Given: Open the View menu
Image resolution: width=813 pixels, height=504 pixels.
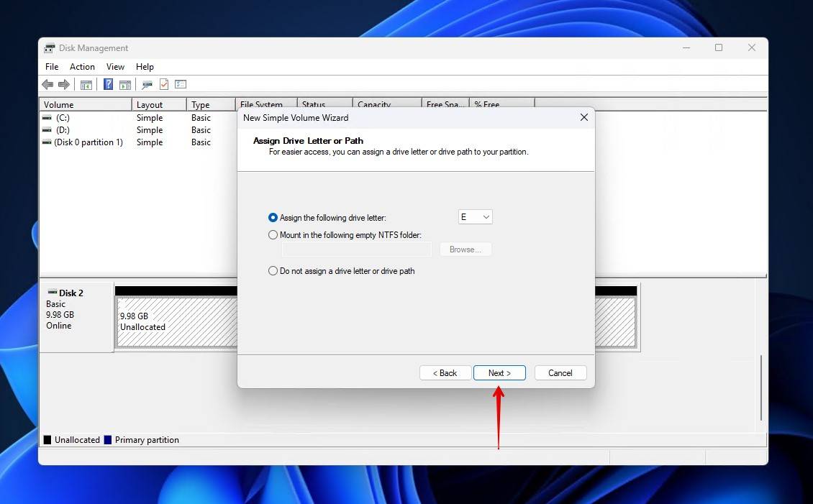Looking at the screenshot, I should 115,67.
